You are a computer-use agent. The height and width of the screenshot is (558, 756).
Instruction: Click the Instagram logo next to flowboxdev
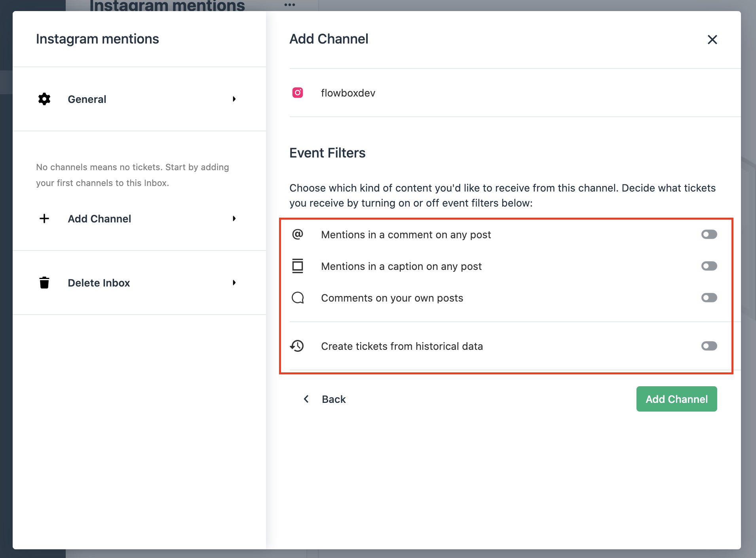click(298, 93)
